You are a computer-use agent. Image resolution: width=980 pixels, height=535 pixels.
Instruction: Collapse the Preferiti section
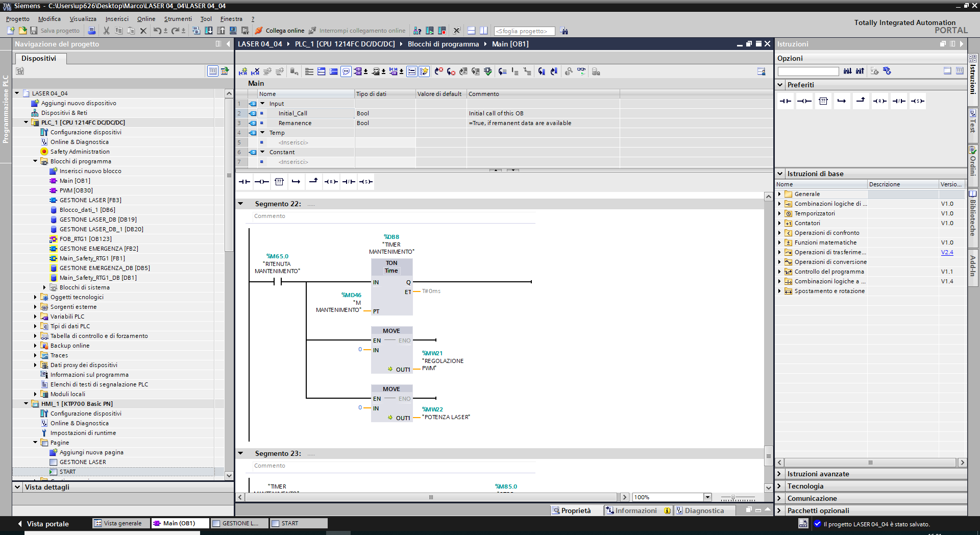coord(780,85)
